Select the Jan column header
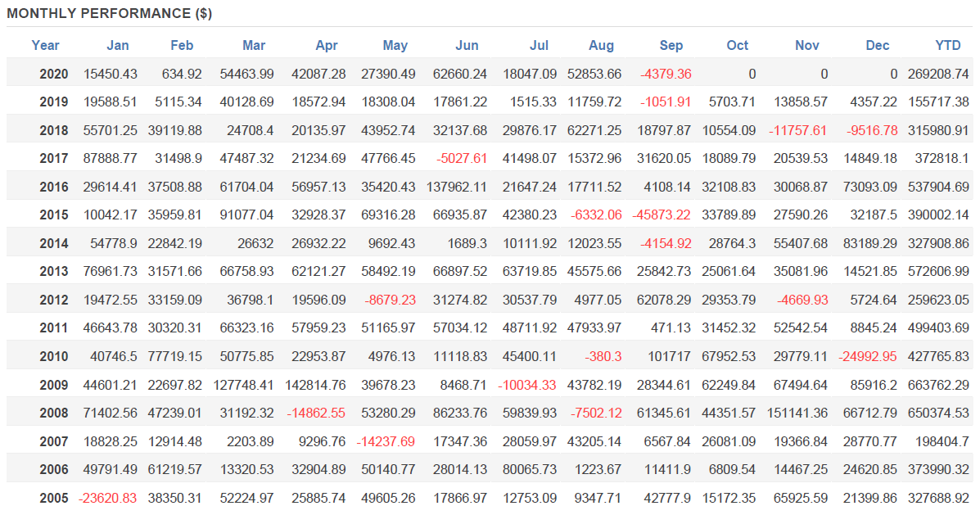 [x=118, y=46]
